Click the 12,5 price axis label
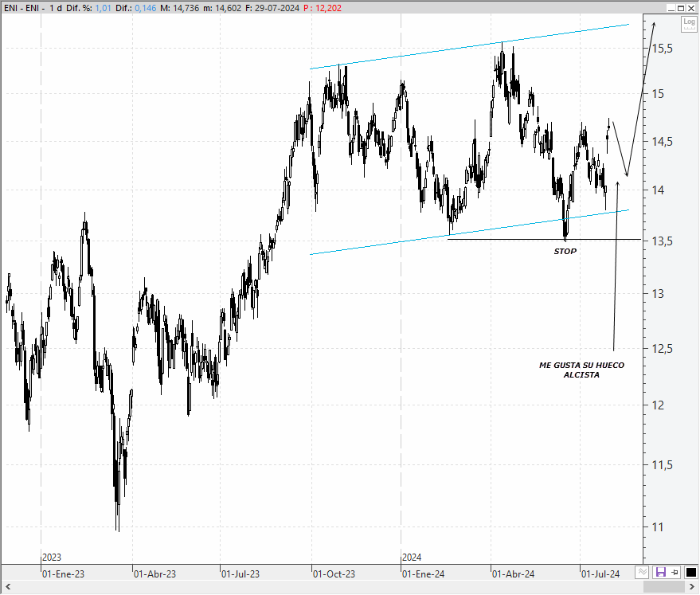Screen dimensions: 700x595 (663, 349)
